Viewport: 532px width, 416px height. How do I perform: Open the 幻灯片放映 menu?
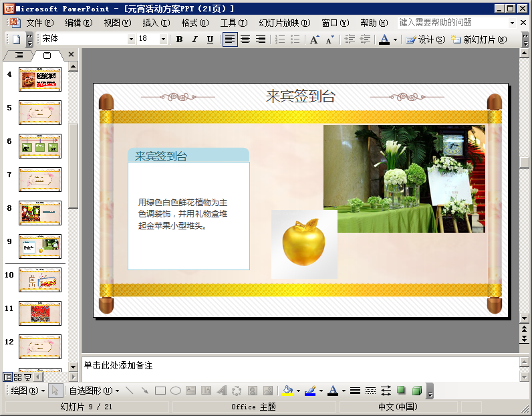coord(284,23)
